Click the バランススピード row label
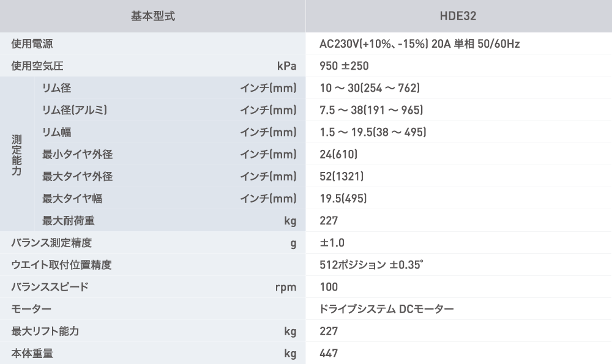Viewport: 612px width, 364px height. click(50, 287)
